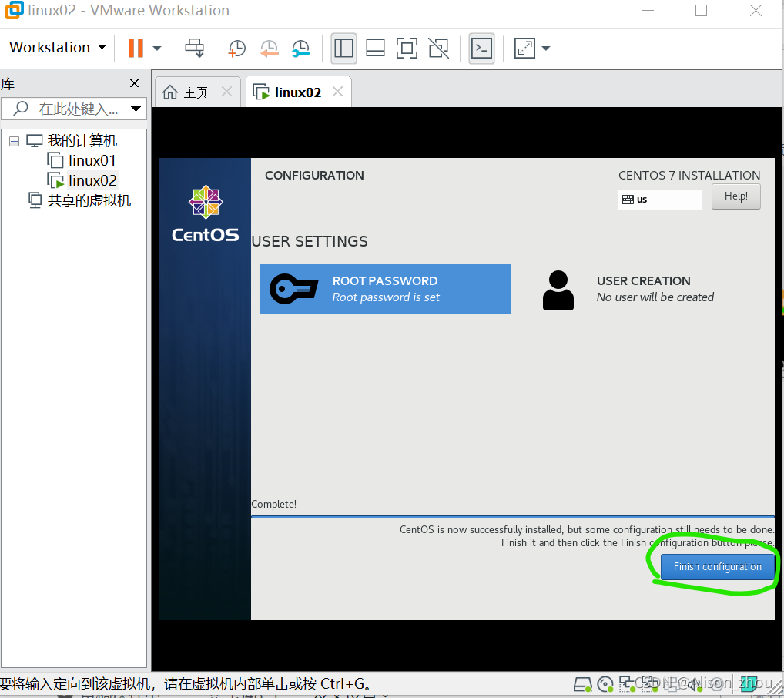Close the linux02 tab
784x698 pixels.
click(x=338, y=92)
